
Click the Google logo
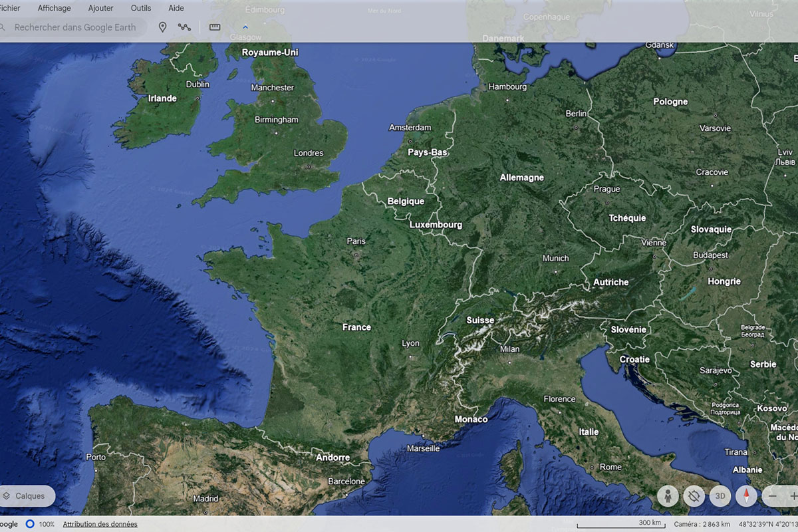pyautogui.click(x=8, y=523)
